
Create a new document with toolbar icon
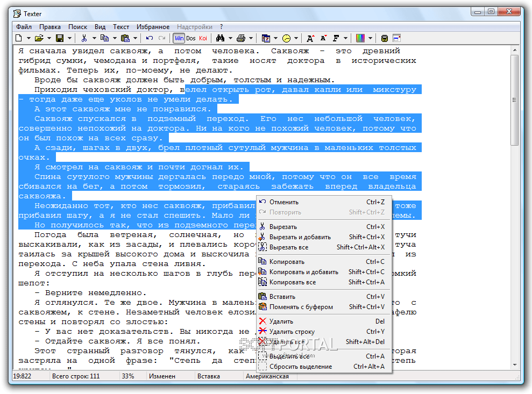(19, 38)
